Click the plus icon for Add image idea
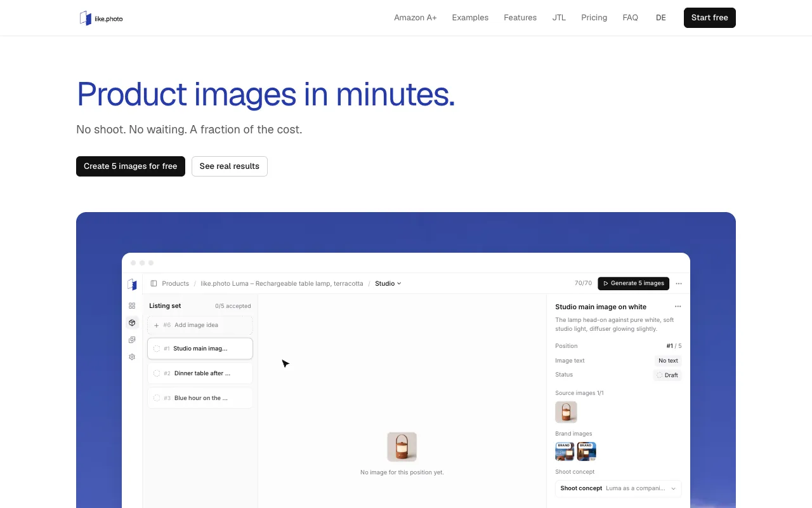This screenshot has width=812, height=508. (157, 325)
